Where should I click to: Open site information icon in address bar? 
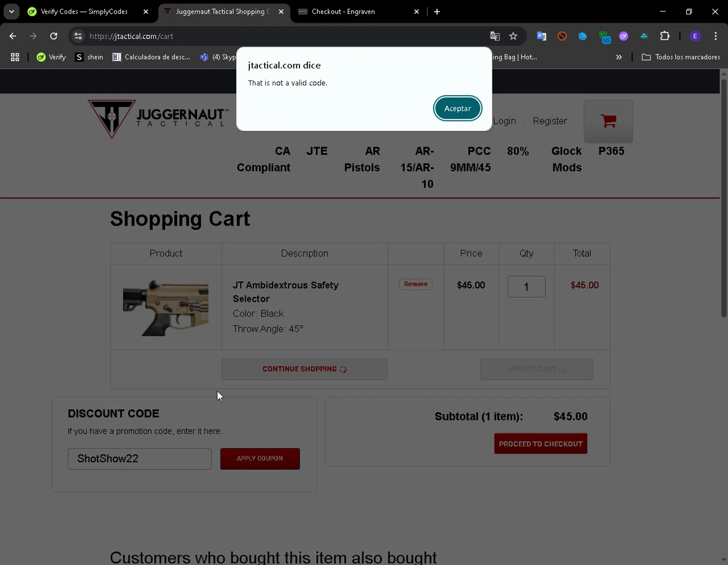click(78, 36)
